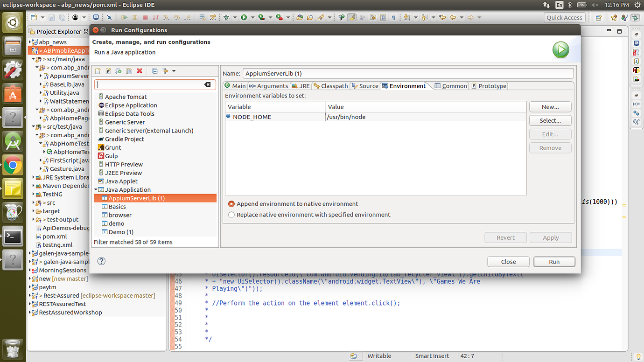Delete selected launch configuration with red X

coord(140,71)
